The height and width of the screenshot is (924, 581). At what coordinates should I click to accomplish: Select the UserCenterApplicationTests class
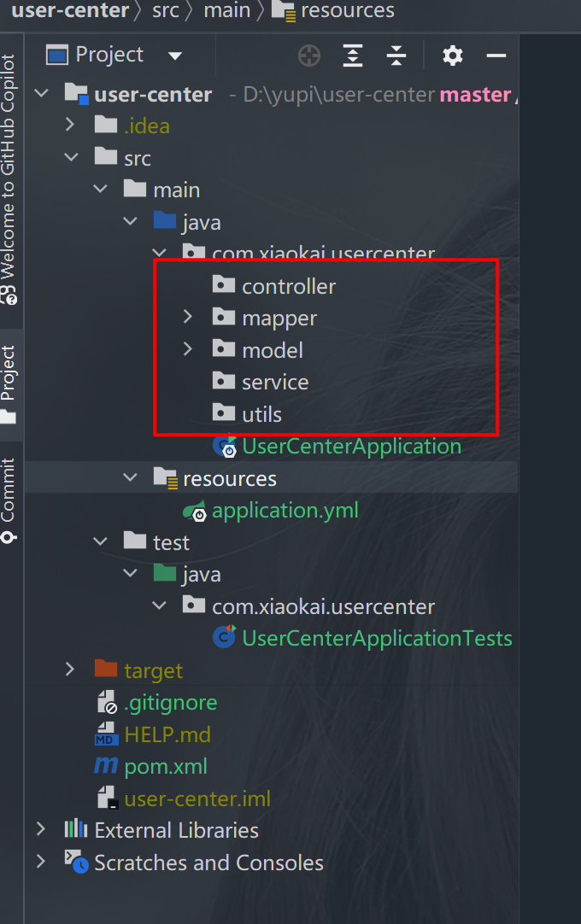pos(376,638)
